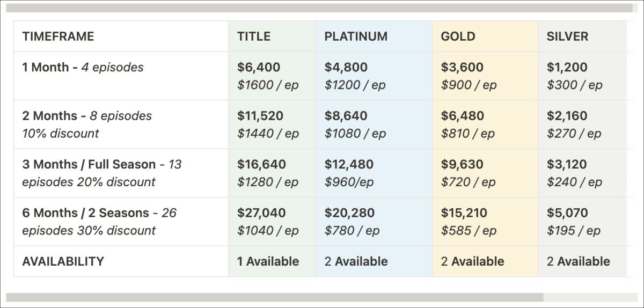The height and width of the screenshot is (308, 644).
Task: Select the 6 Months / 2 Seasons label
Action: 86,213
